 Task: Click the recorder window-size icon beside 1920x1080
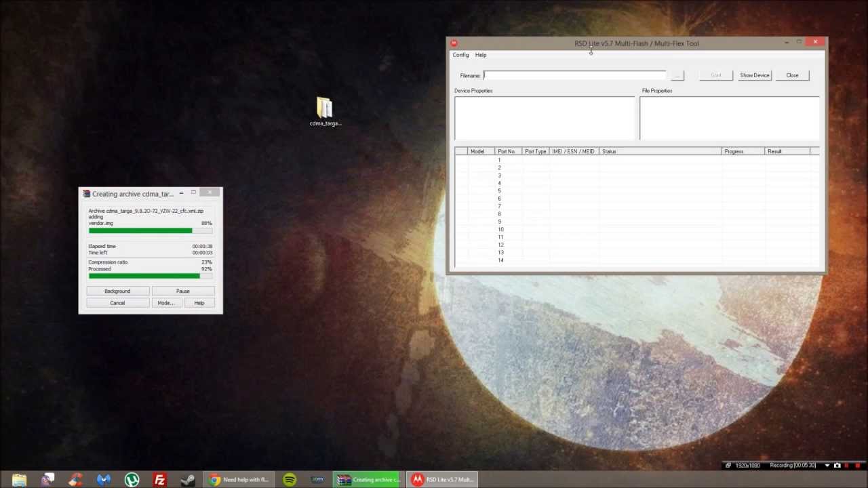[x=728, y=466]
